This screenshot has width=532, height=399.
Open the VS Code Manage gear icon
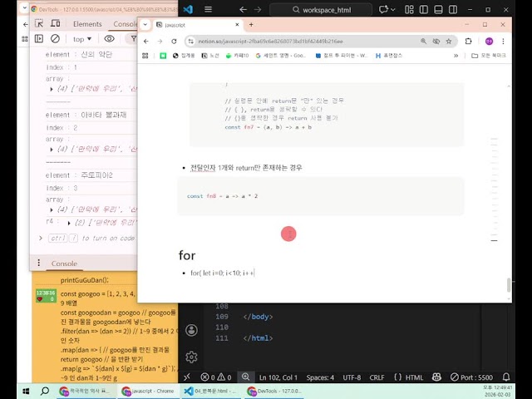(191, 357)
